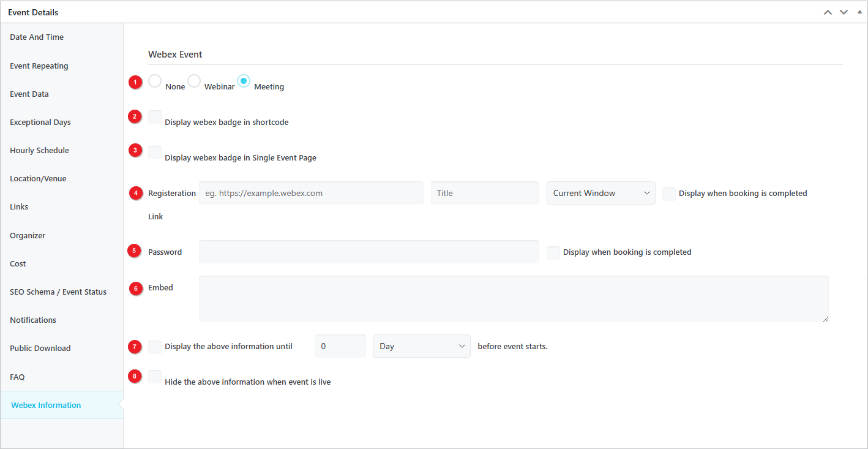868x449 pixels.
Task: Enable Display the above information until checkbox
Action: coord(155,347)
